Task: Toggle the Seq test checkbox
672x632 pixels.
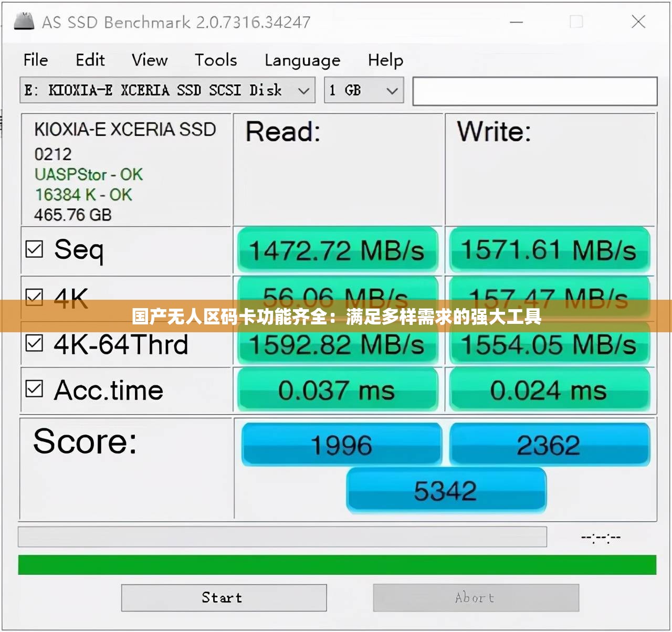Action: pyautogui.click(x=35, y=249)
